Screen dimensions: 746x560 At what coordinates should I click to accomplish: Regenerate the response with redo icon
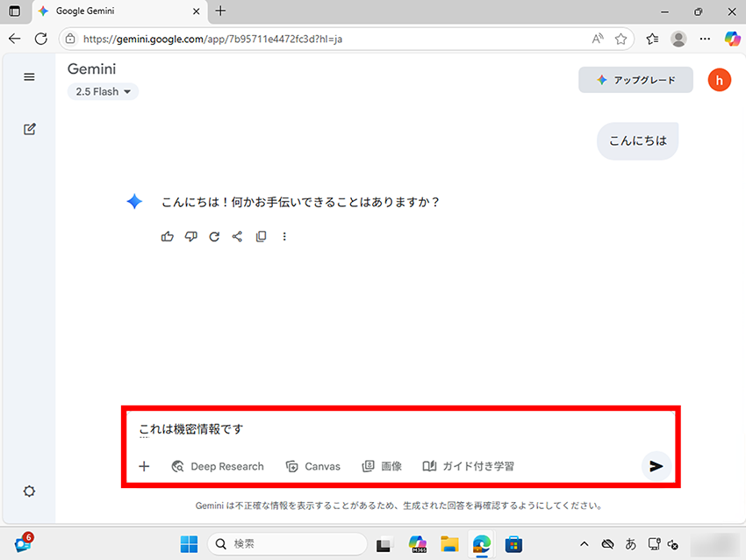(214, 236)
